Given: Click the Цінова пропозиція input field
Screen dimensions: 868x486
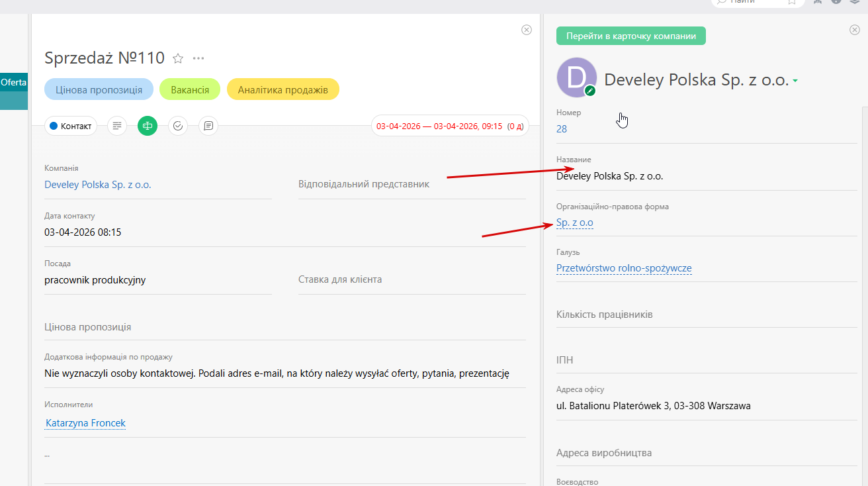Looking at the screenshot, I should pyautogui.click(x=285, y=327).
